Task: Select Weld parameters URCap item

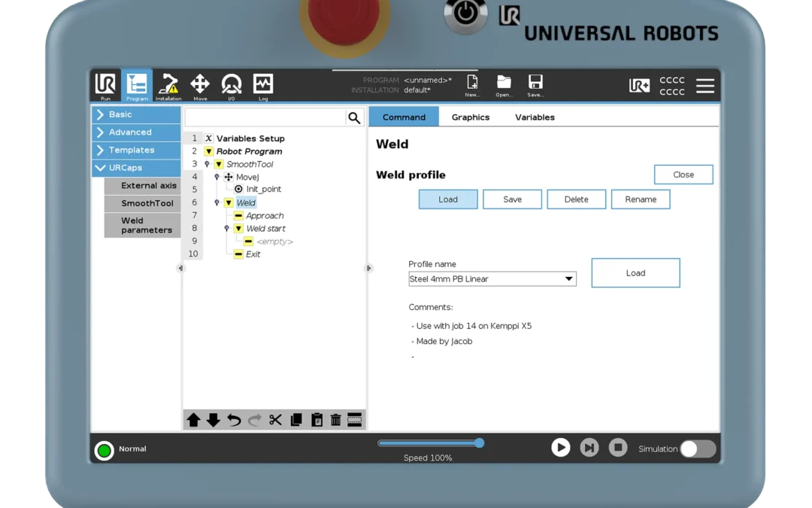Action: coord(142,226)
